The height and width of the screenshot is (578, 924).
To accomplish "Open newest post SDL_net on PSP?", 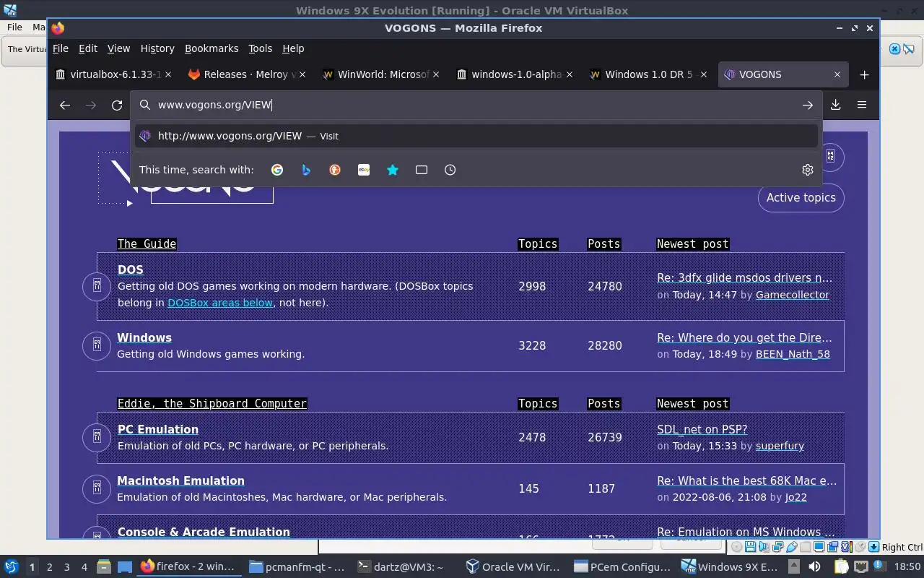I will pos(702,429).
